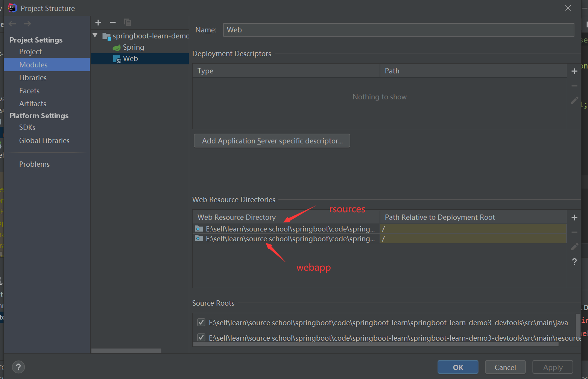588x379 pixels.
Task: Select the second web resource directory path
Action: [290, 239]
